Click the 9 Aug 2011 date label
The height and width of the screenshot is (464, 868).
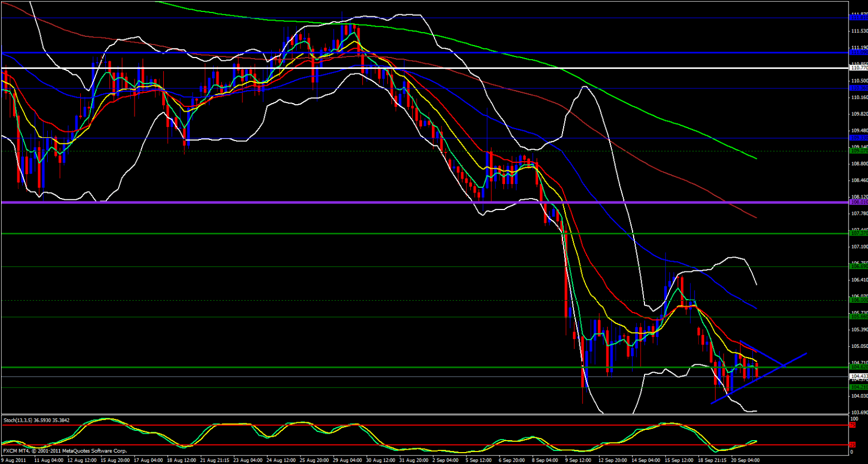coord(14,460)
